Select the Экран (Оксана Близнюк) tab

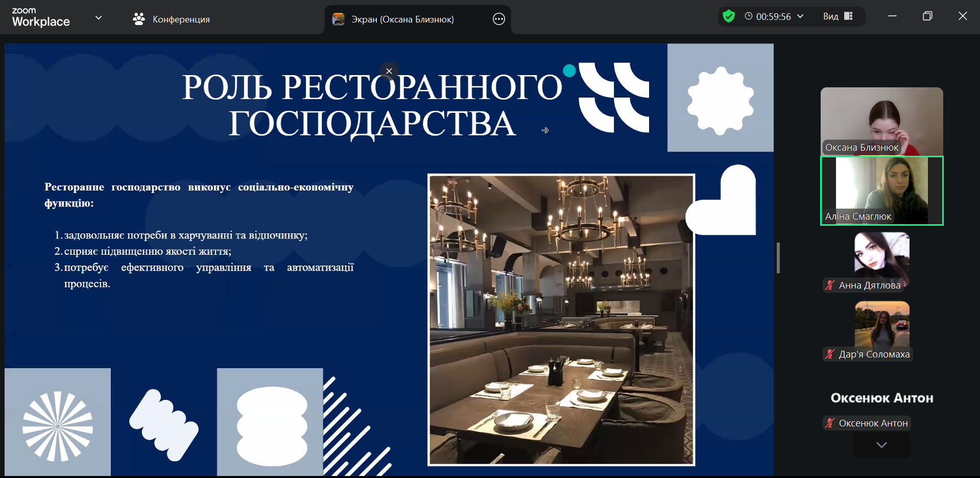point(402,19)
